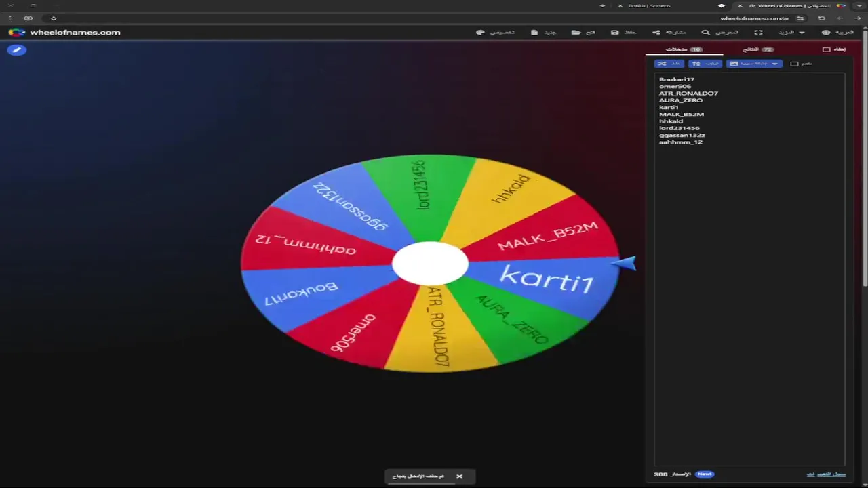
Task: Shuffle the entries list
Action: pos(669,64)
